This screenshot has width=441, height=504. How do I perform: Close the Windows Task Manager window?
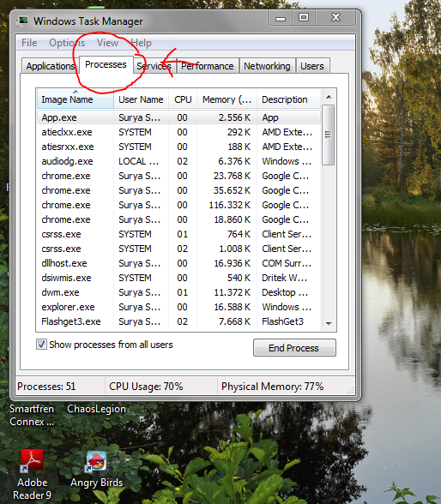click(x=335, y=18)
